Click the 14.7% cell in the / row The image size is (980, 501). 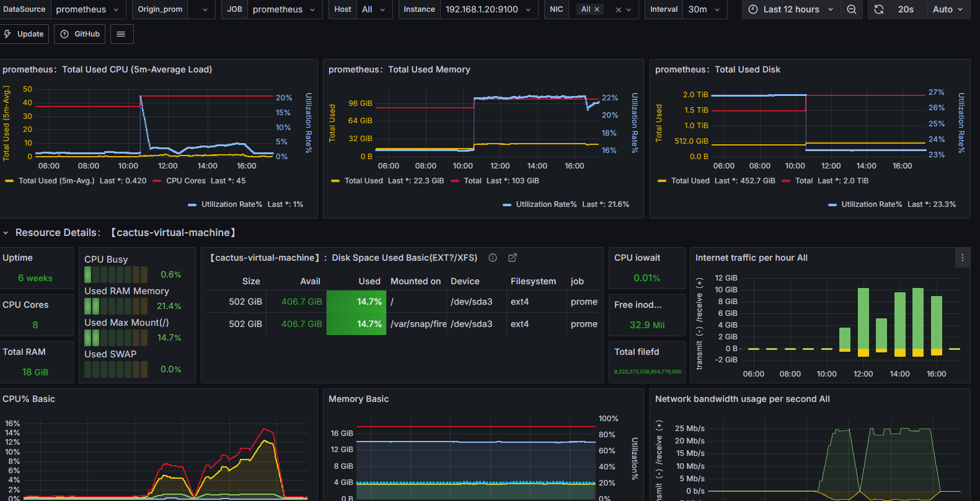pyautogui.click(x=356, y=302)
